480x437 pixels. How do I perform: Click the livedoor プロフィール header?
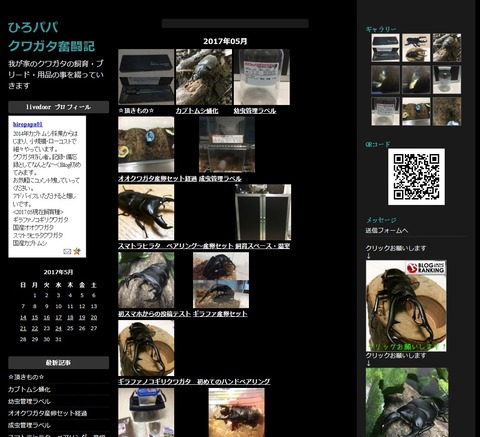(58, 107)
